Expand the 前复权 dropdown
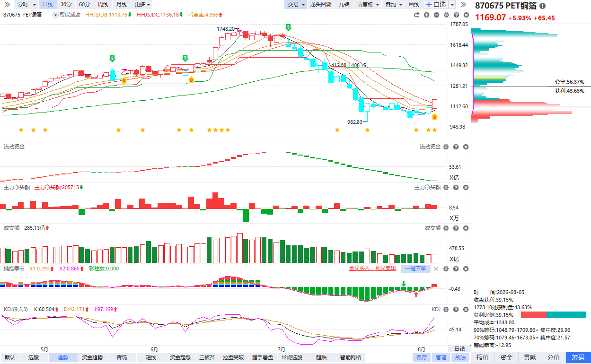The width and height of the screenshot is (591, 364). tap(368, 4)
